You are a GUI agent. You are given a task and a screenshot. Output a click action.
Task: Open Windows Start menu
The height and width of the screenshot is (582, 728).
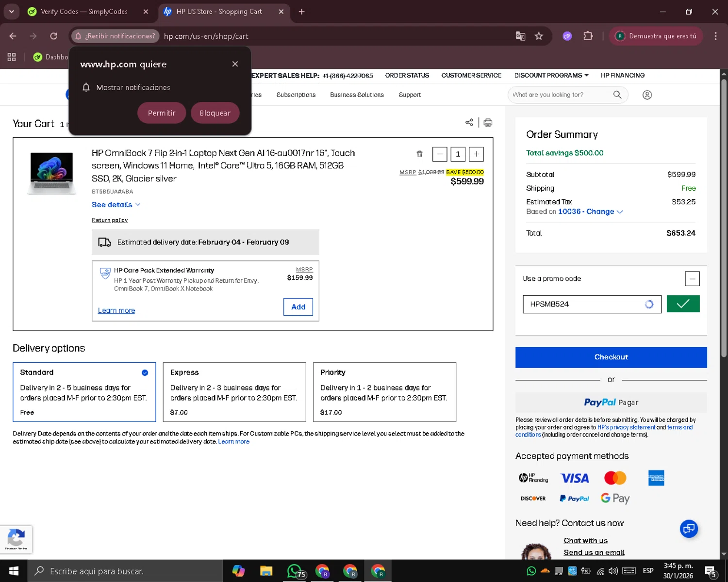pos(14,571)
